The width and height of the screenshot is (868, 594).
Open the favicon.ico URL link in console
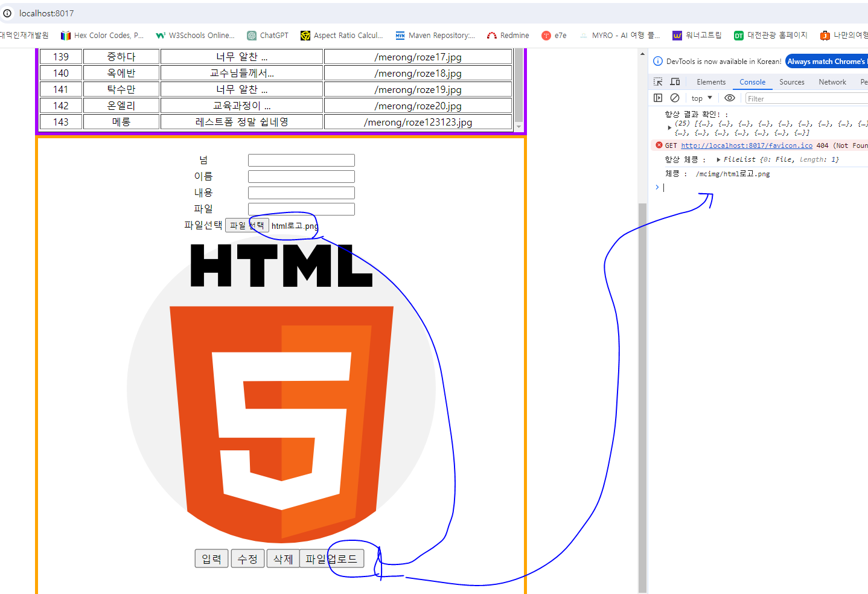(x=747, y=145)
